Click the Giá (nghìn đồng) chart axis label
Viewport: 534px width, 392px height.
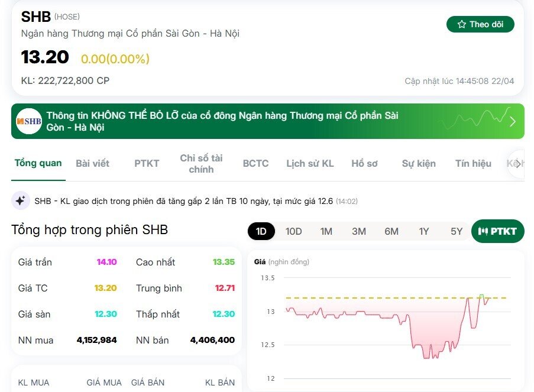point(281,261)
